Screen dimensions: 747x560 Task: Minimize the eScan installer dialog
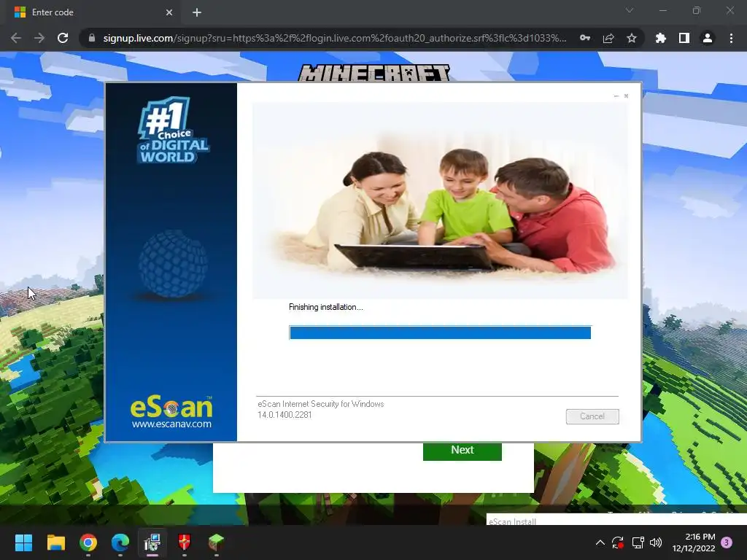(616, 96)
